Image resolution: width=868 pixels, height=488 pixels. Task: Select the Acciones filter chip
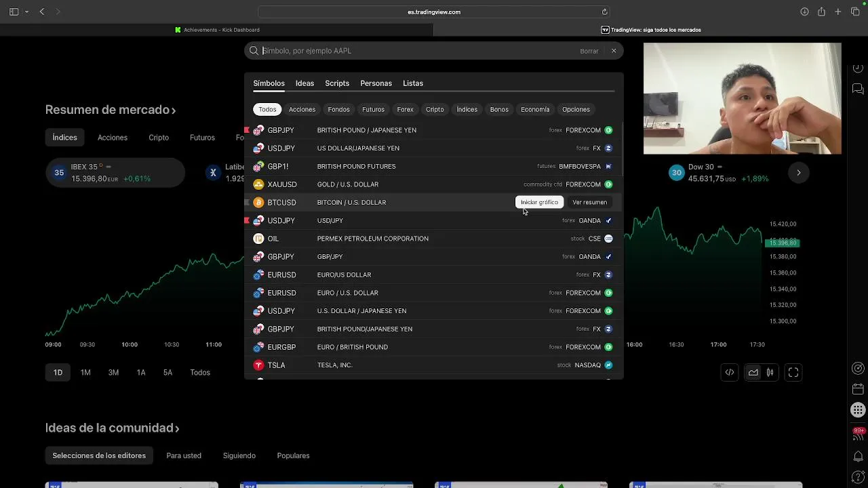(302, 109)
